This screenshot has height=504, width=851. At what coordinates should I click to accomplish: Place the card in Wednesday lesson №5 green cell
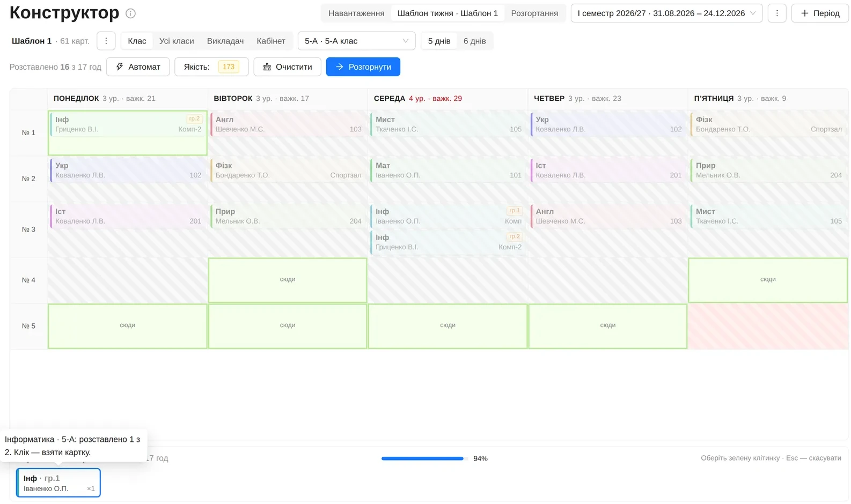pyautogui.click(x=447, y=326)
